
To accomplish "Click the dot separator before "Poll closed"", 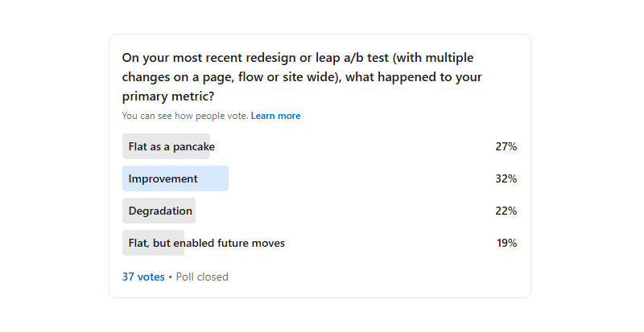I will (x=171, y=277).
